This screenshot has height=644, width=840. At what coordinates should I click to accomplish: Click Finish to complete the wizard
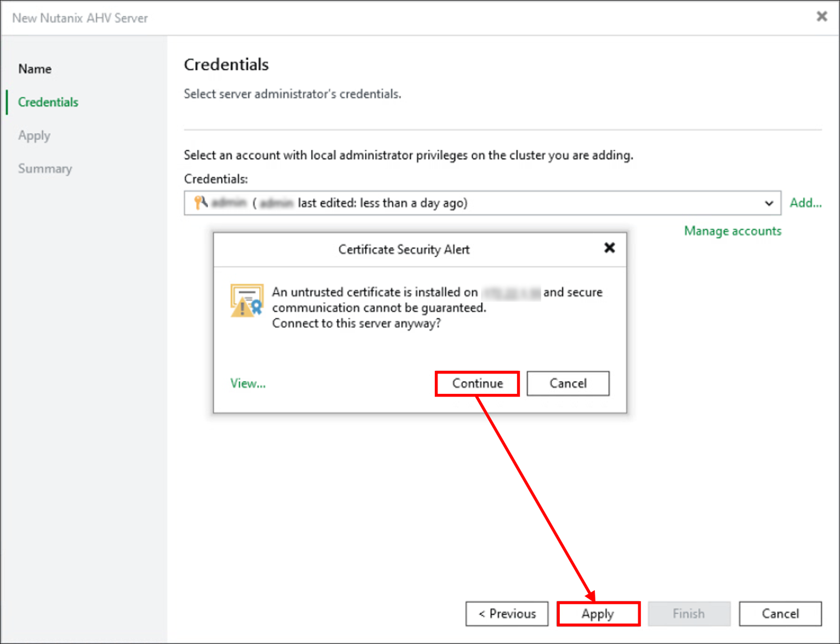[689, 613]
